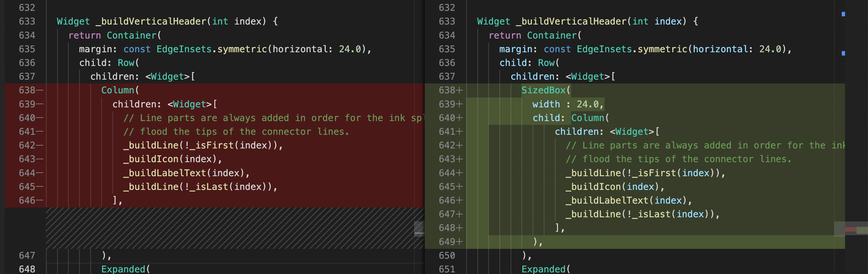Click the removed 'Column(' on line 638−
The height and width of the screenshot is (274, 868).
(120, 90)
